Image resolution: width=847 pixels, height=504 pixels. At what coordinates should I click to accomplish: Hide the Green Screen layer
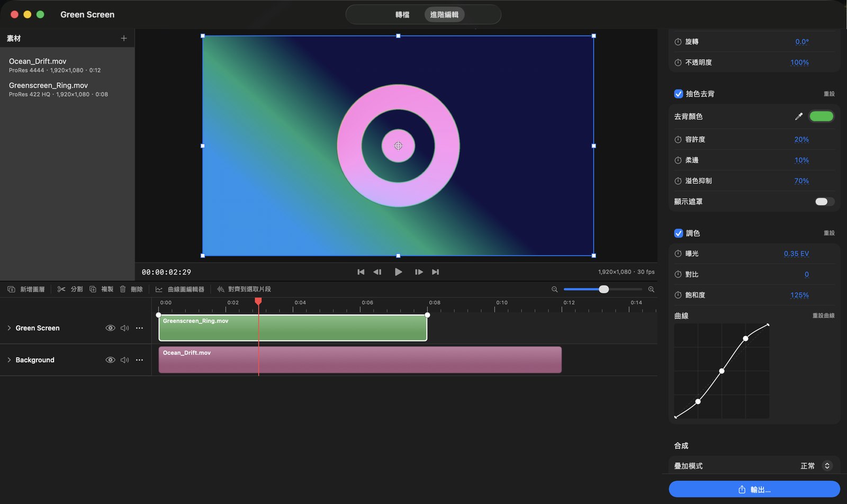pos(110,328)
